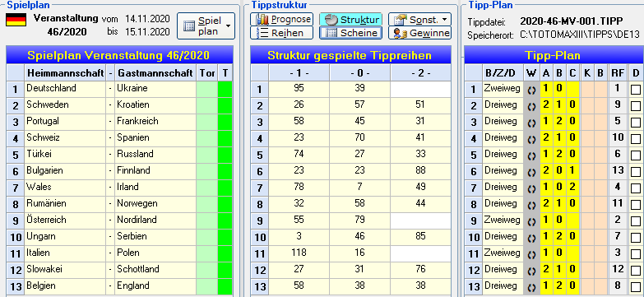
Task: Click the '- 2 -' column header in Struktur
Action: click(419, 73)
